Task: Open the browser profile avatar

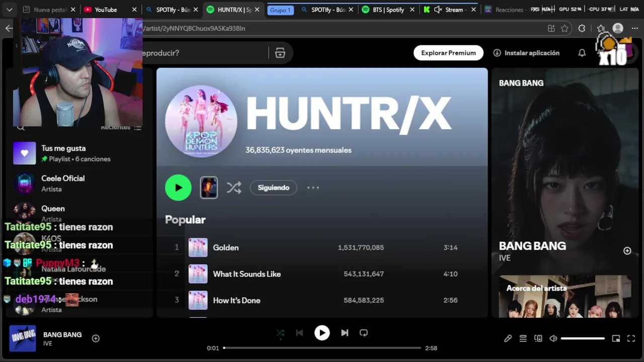Action: tap(618, 29)
